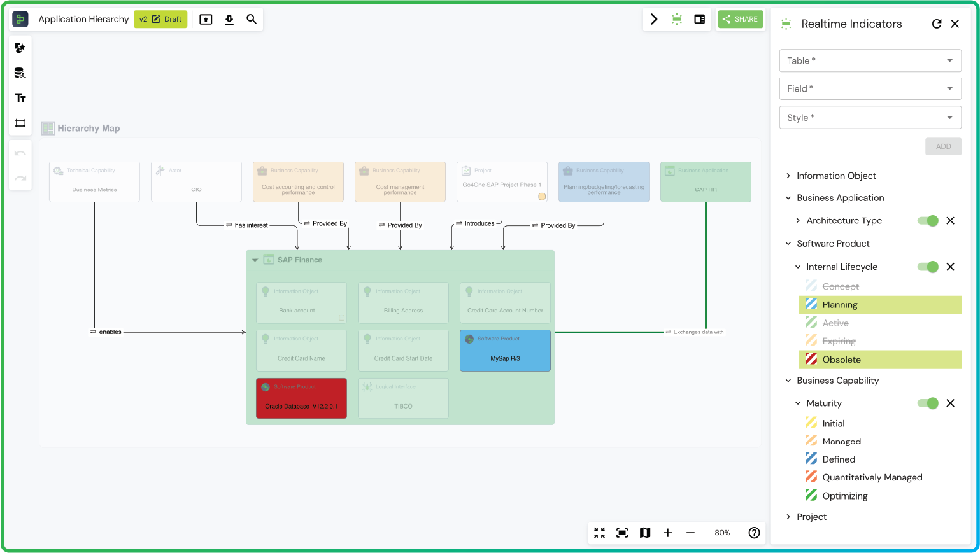Image resolution: width=980 pixels, height=553 pixels.
Task: Click the green SHARE button
Action: click(740, 19)
